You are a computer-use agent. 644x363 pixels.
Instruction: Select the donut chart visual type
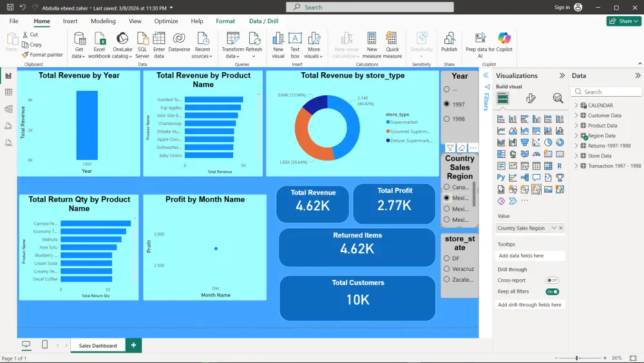560,142
